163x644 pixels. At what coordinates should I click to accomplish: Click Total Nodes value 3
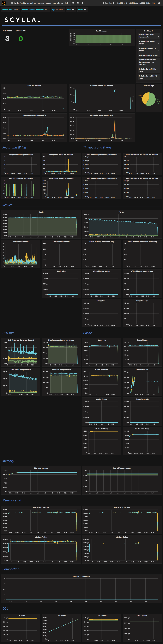point(7,39)
